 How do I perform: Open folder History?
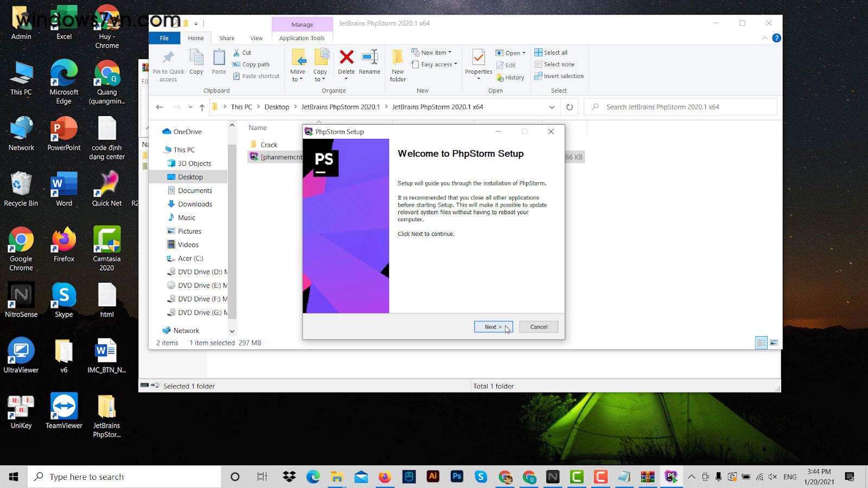(x=510, y=78)
